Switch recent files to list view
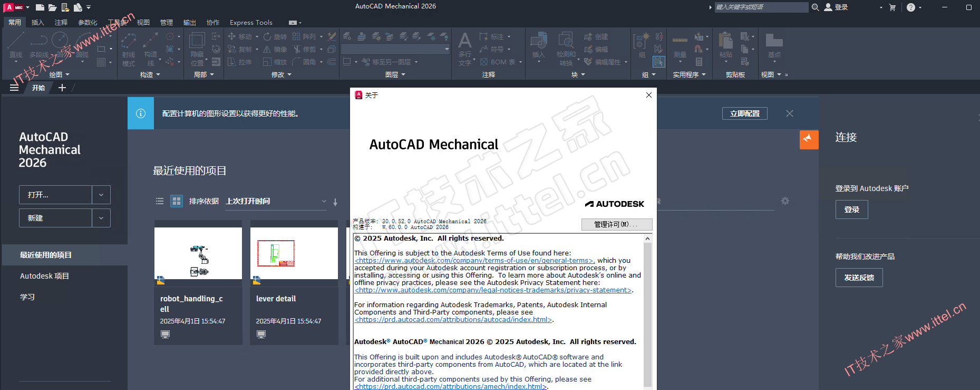This screenshot has width=980, height=390. (x=160, y=201)
